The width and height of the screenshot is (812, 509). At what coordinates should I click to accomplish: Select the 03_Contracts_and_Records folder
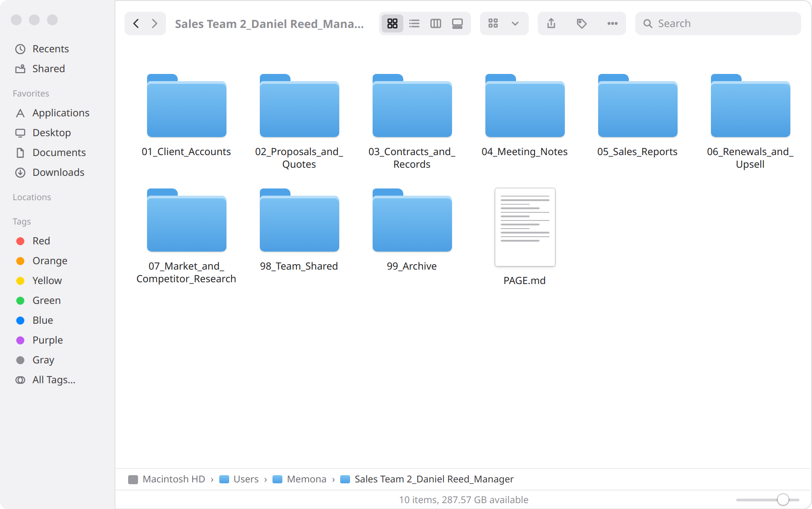click(x=412, y=105)
